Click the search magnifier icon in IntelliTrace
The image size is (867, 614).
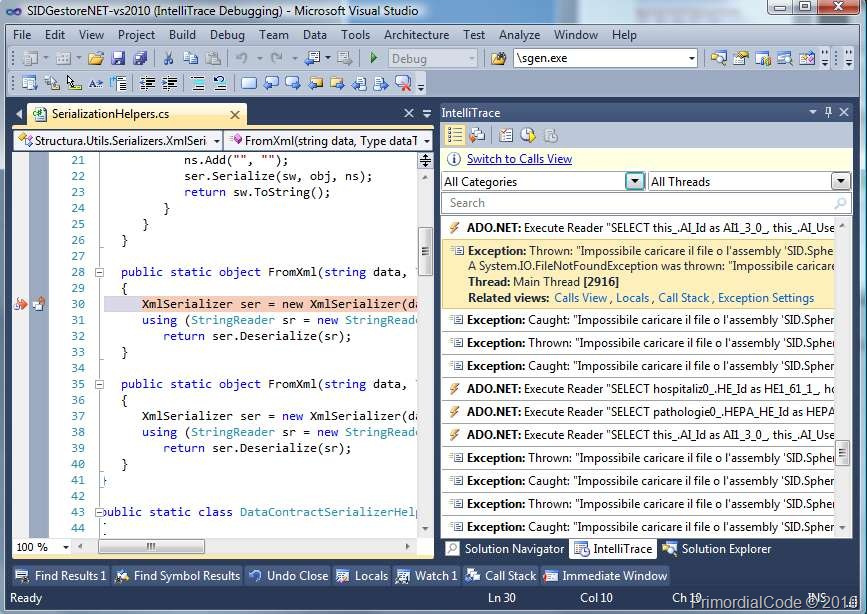[840, 203]
